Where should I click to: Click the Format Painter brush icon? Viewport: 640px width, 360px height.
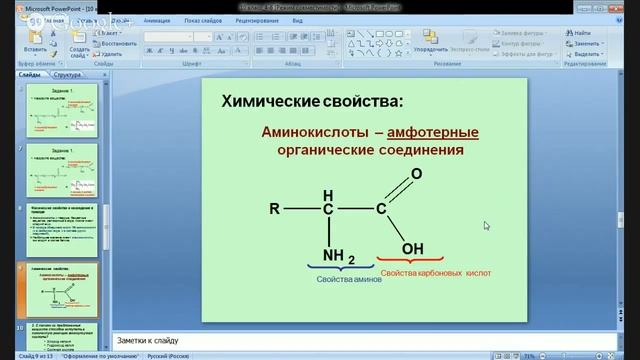coord(53,54)
